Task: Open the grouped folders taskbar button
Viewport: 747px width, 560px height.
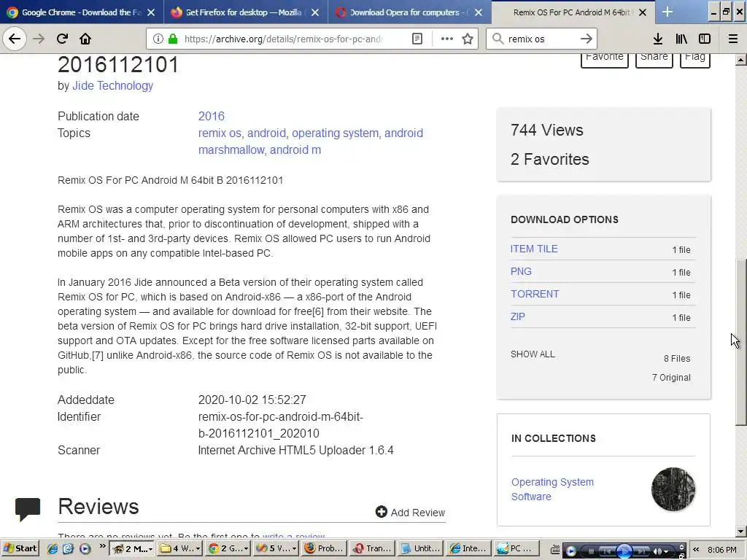Action: click(180, 548)
